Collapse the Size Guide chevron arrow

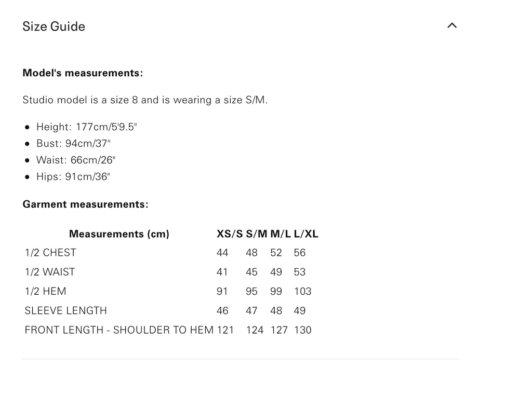(452, 25)
